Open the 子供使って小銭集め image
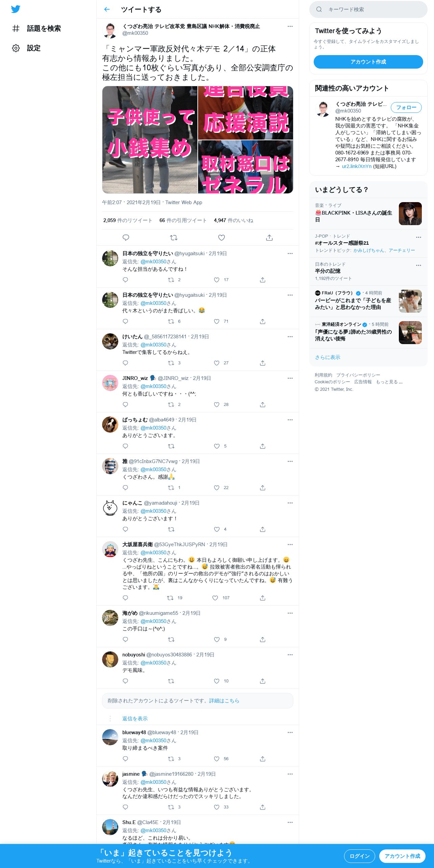 (150, 140)
